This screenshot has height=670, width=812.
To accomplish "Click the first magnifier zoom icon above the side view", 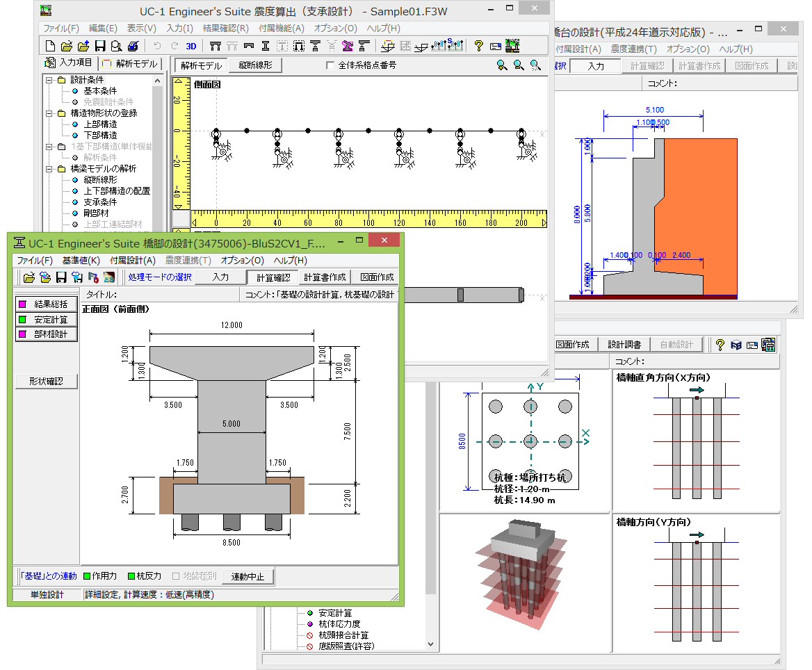I will [502, 65].
